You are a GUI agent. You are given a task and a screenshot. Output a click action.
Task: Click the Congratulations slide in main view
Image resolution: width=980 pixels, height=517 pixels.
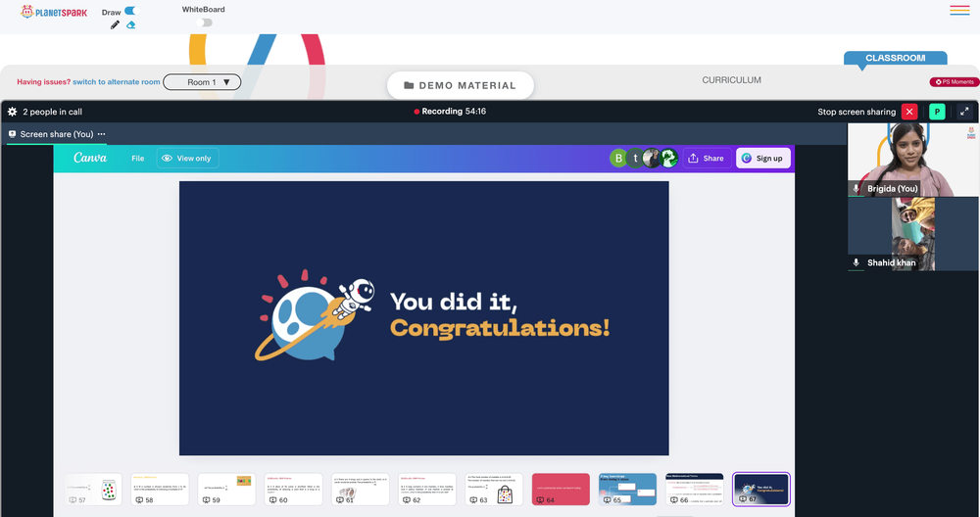[x=423, y=318]
